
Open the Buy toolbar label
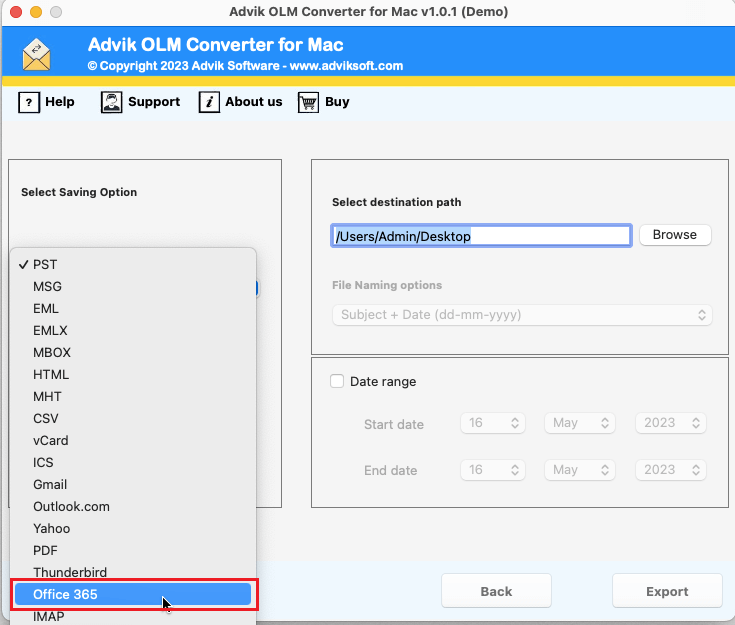(x=337, y=102)
